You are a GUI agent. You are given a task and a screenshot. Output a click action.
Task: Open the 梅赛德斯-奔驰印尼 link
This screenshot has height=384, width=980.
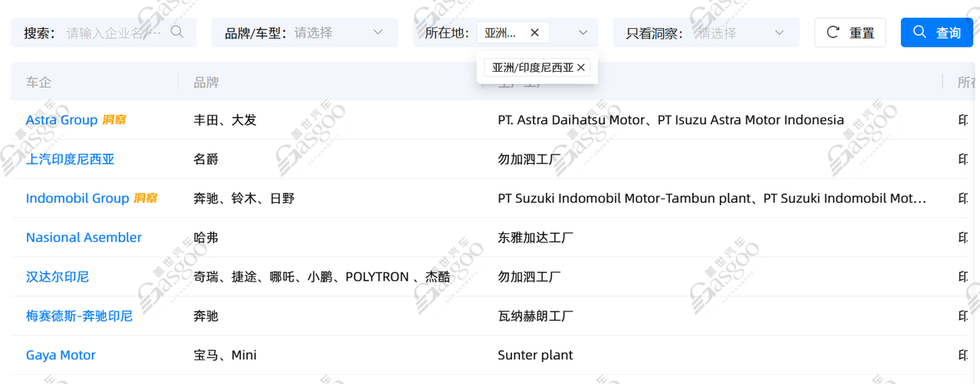tap(79, 316)
